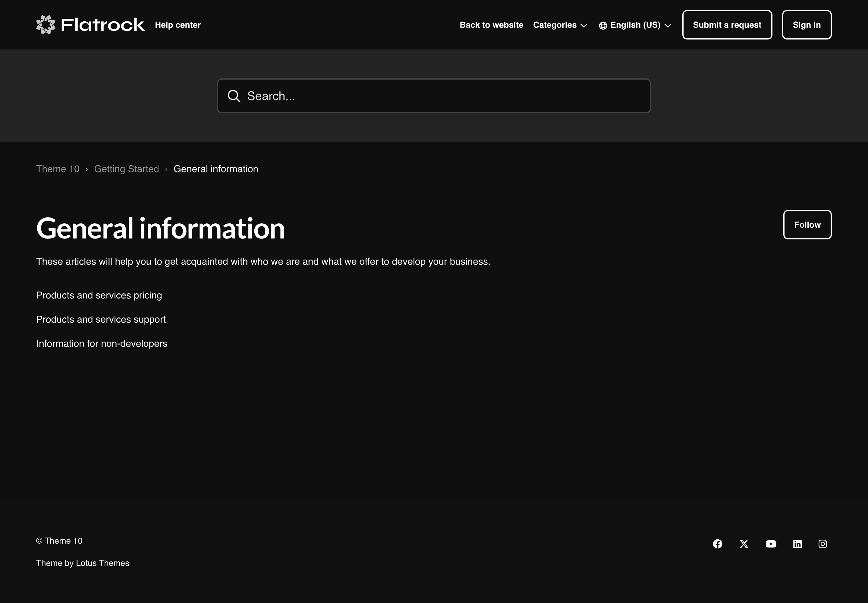Screen dimensions: 868x603
Task: Select General information breadcrumb item
Action: click(216, 169)
